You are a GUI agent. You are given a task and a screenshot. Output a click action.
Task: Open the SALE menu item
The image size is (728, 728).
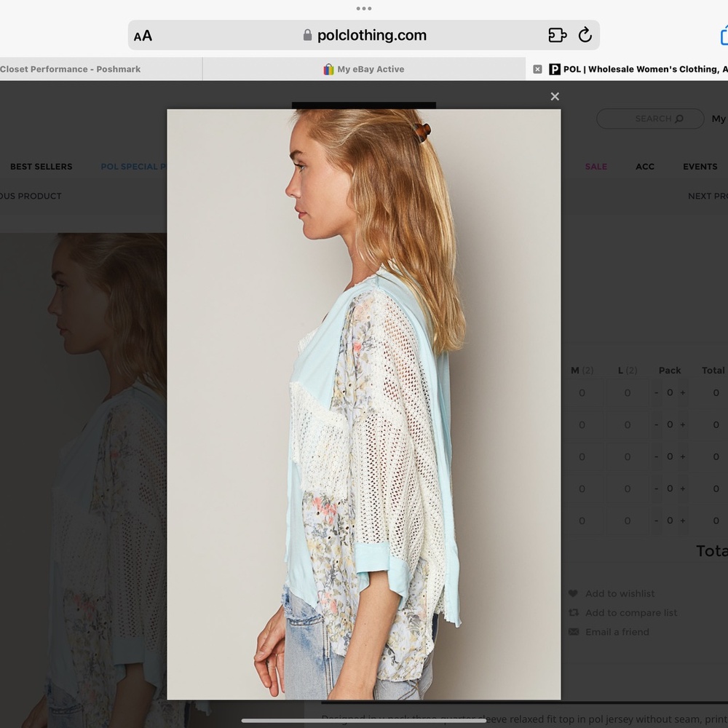(x=596, y=167)
